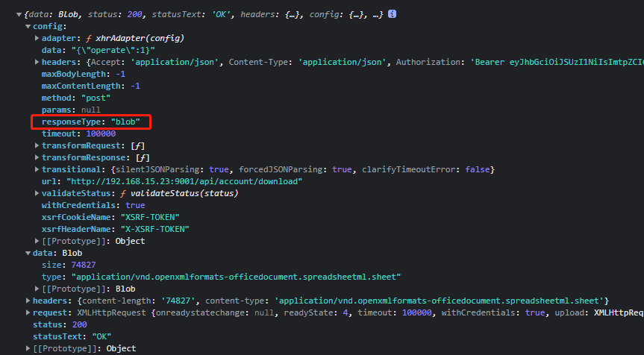644x355 pixels.
Task: Select the statusText "OK" row near the bottom
Action: pyautogui.click(x=72, y=336)
